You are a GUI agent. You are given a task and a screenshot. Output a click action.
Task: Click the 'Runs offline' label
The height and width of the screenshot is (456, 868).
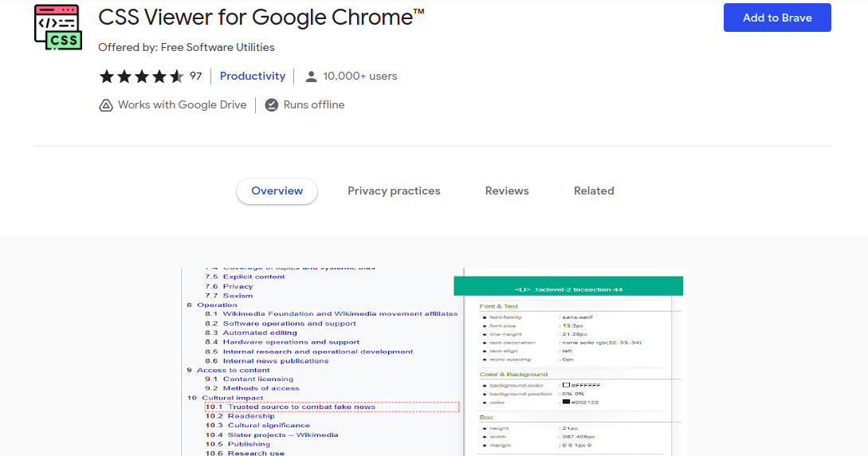pyautogui.click(x=314, y=105)
